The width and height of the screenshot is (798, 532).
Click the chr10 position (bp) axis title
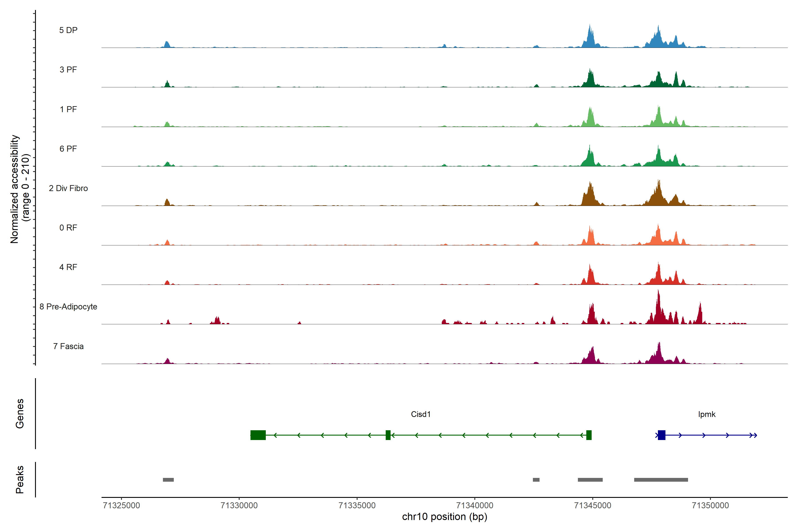(444, 517)
